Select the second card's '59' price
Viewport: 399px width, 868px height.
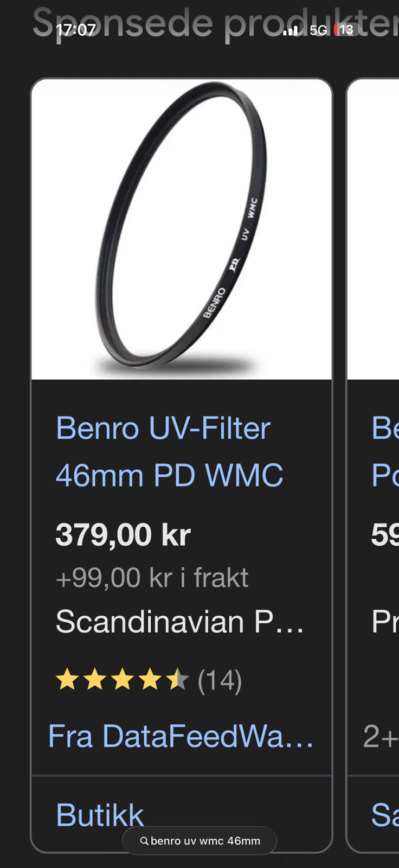(385, 535)
